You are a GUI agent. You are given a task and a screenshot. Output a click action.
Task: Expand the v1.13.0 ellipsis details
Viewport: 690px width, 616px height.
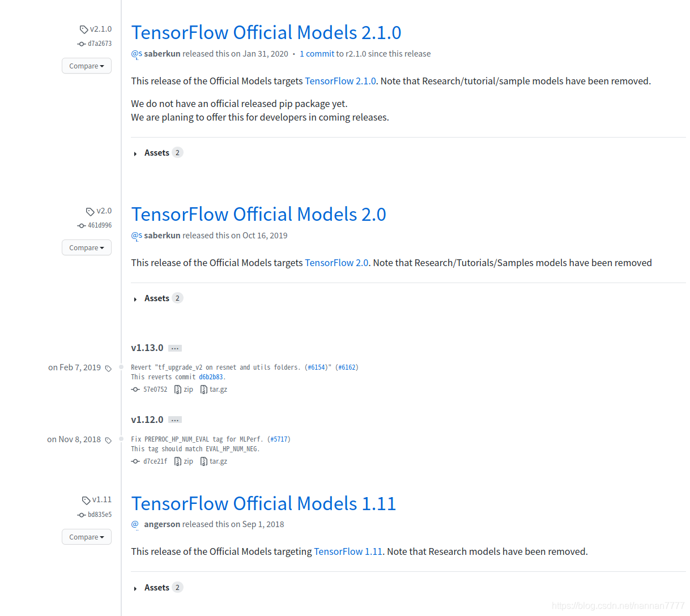pos(175,348)
